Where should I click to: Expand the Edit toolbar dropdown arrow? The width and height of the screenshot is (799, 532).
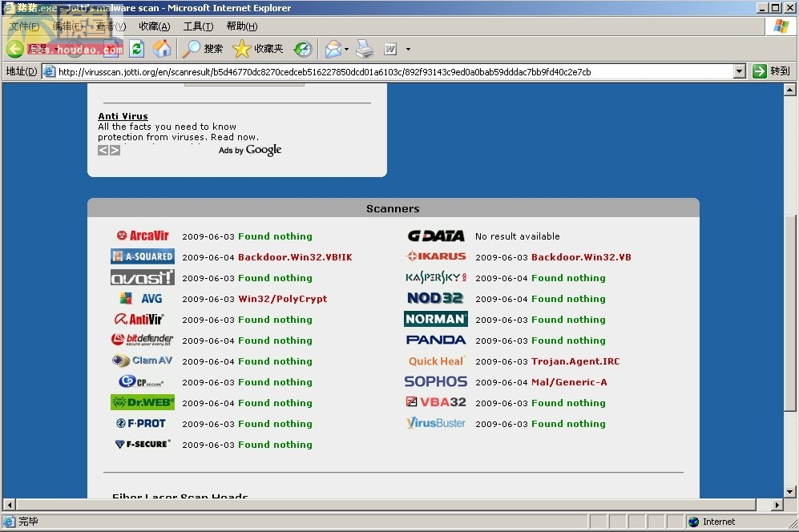point(408,50)
